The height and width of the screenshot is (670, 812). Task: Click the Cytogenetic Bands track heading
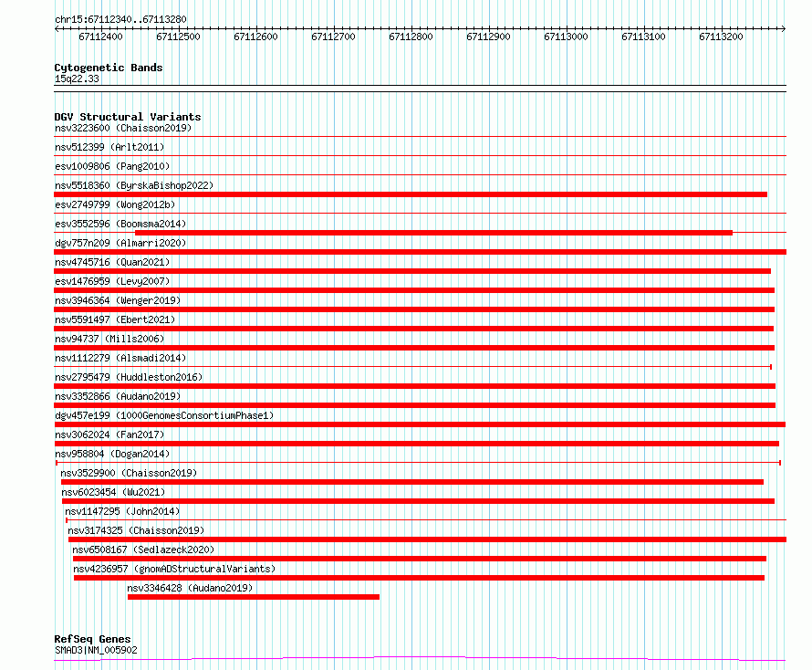[109, 68]
